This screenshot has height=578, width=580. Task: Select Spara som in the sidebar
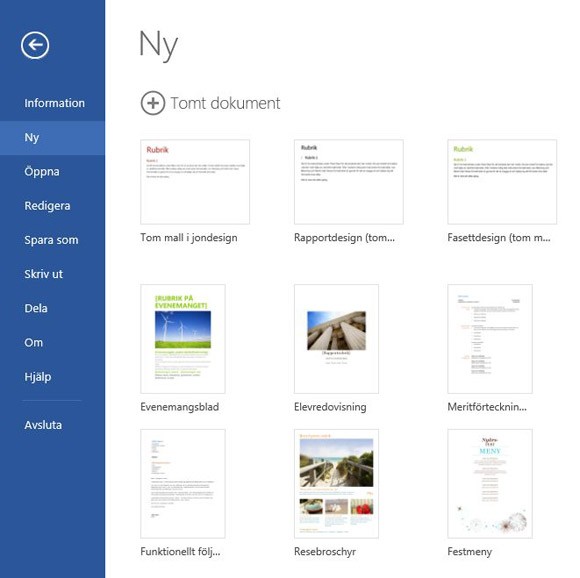tap(51, 240)
